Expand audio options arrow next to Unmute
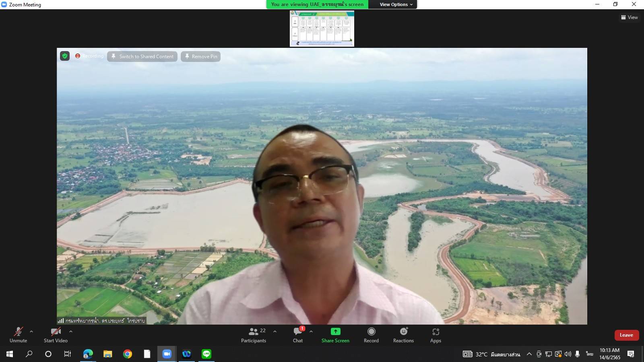Screen dimensions: 644x362 coord(31,331)
